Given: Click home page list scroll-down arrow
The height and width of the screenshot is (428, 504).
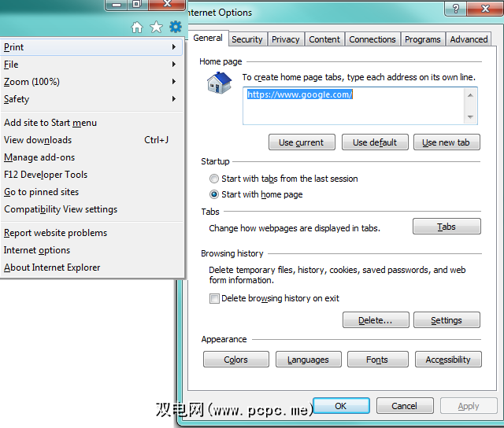Looking at the screenshot, I should [x=470, y=117].
